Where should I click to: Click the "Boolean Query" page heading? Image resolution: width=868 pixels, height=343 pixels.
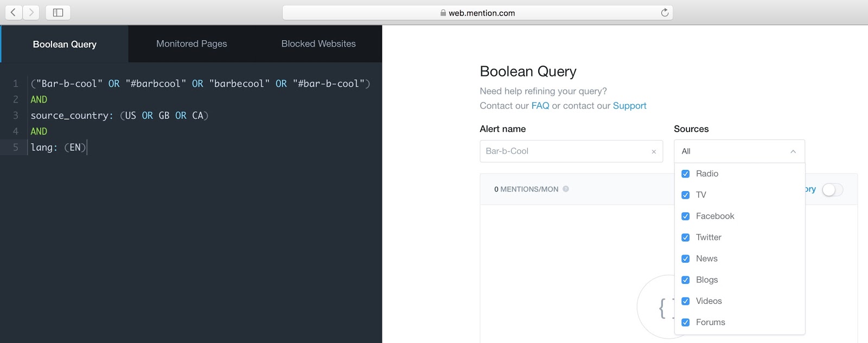coord(528,72)
